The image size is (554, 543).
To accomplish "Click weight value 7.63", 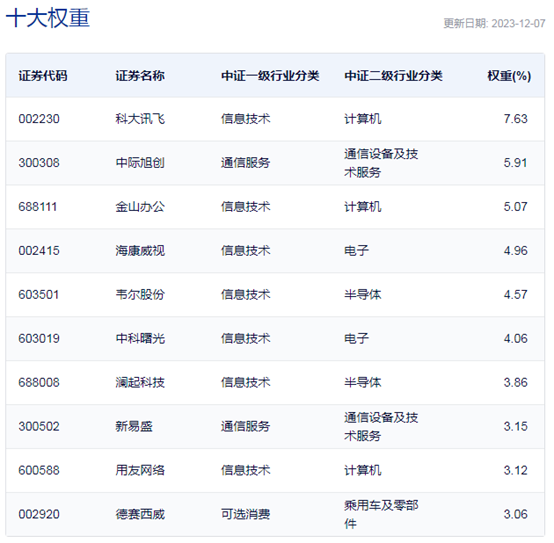I will point(515,119).
